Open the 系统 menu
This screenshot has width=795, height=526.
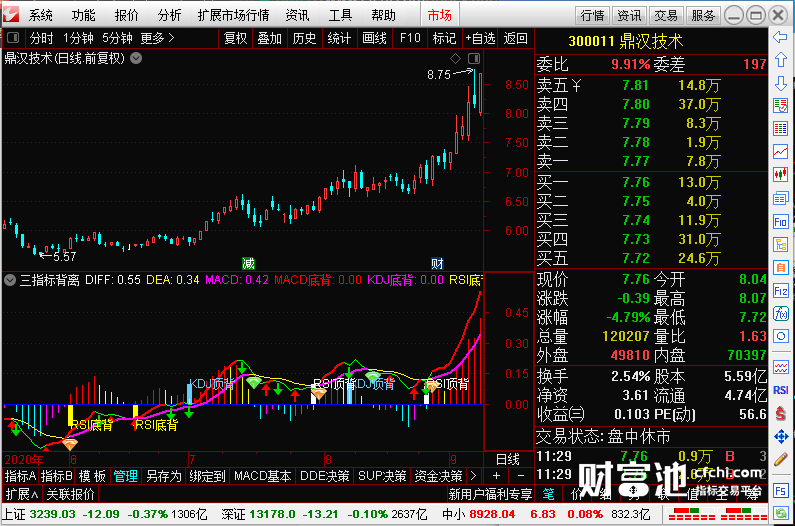[40, 15]
